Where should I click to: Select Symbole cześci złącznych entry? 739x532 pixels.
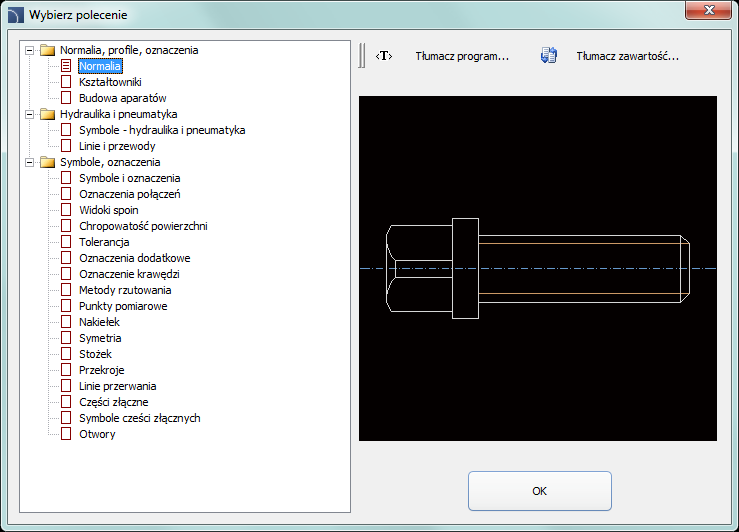pyautogui.click(x=140, y=418)
